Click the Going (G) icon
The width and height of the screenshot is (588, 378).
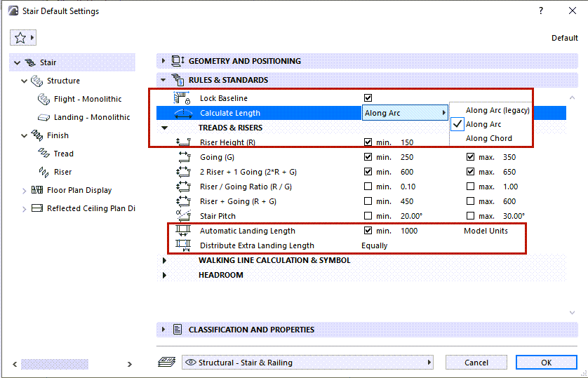click(x=184, y=157)
